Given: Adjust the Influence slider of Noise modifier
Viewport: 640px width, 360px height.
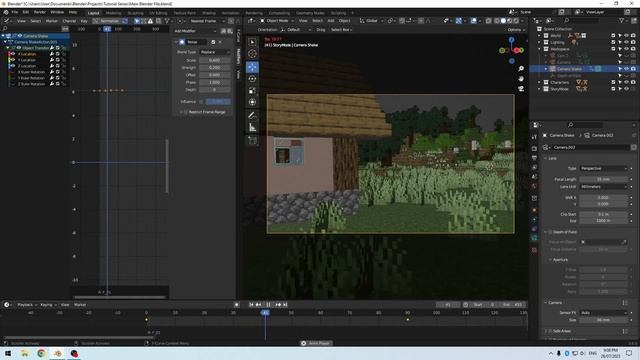Looking at the screenshot, I should coord(218,102).
